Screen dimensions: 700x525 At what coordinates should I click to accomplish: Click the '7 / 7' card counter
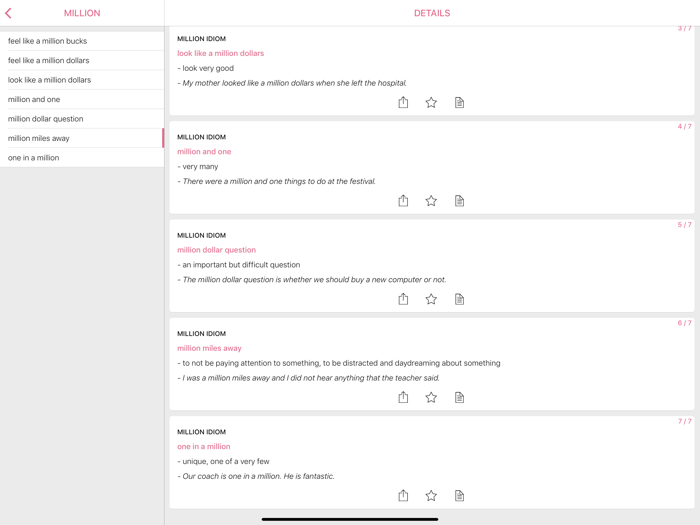[x=684, y=421]
